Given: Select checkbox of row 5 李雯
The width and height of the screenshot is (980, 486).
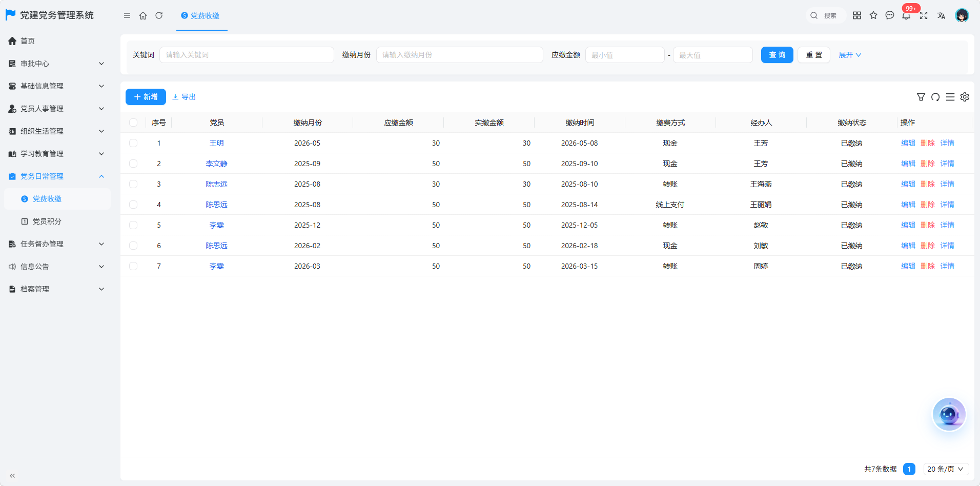Looking at the screenshot, I should coord(133,225).
